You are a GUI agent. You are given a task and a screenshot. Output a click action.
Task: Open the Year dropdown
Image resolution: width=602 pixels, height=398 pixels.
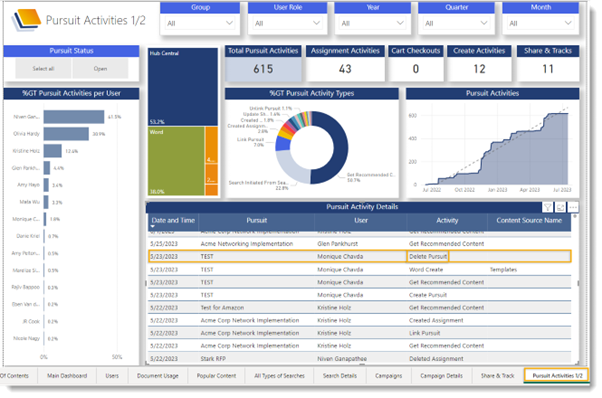[x=372, y=23]
